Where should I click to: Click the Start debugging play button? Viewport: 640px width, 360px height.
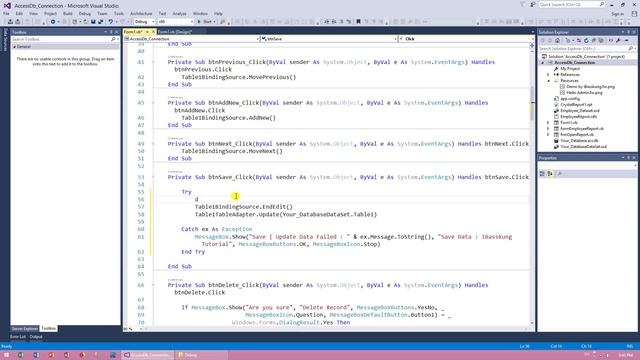pyautogui.click(x=206, y=22)
